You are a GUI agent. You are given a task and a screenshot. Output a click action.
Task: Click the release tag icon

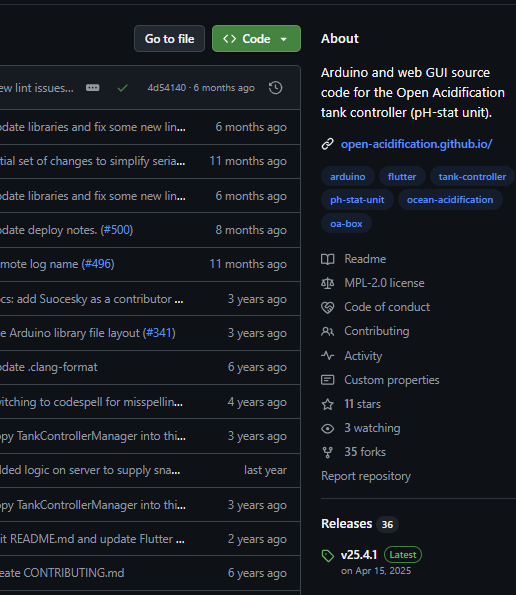pos(327,556)
